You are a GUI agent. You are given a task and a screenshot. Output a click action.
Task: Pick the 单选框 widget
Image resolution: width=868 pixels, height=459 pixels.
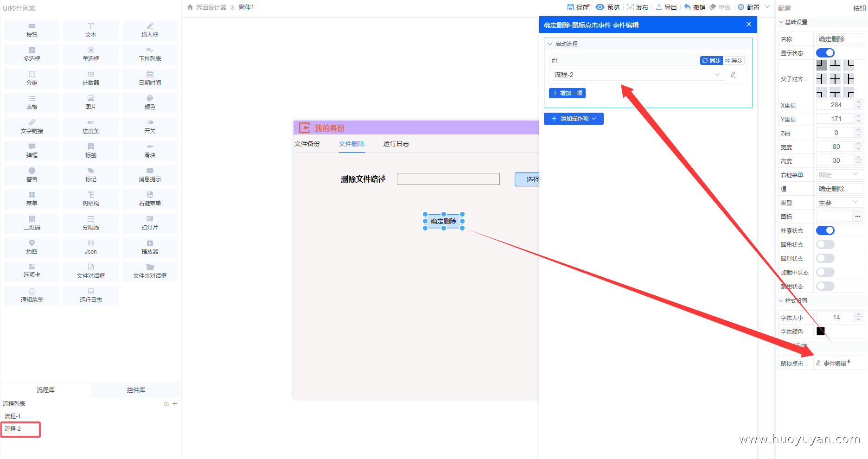[x=91, y=55]
